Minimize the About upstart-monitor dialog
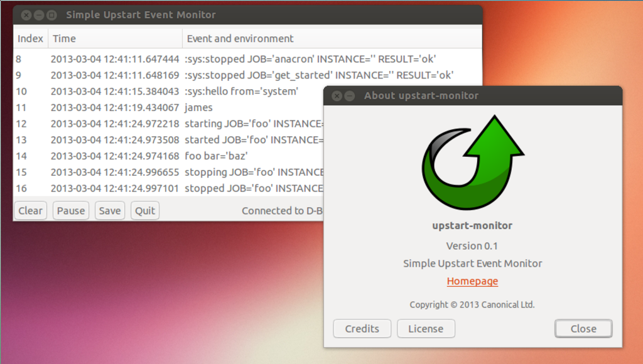Screen dimensions: 643x364 (x=350, y=96)
